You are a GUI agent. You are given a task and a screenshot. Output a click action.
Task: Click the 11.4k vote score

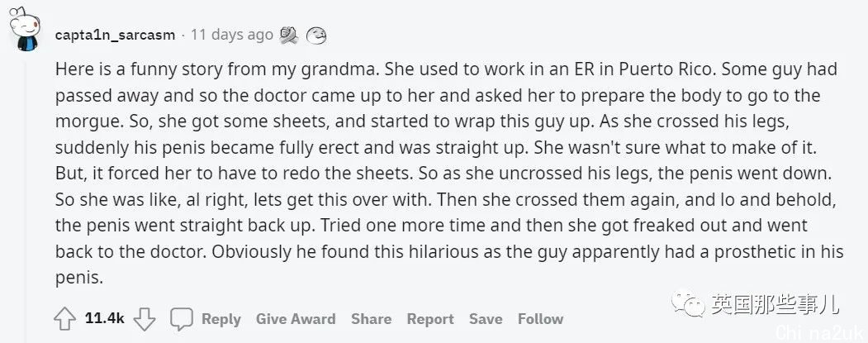coord(105,319)
